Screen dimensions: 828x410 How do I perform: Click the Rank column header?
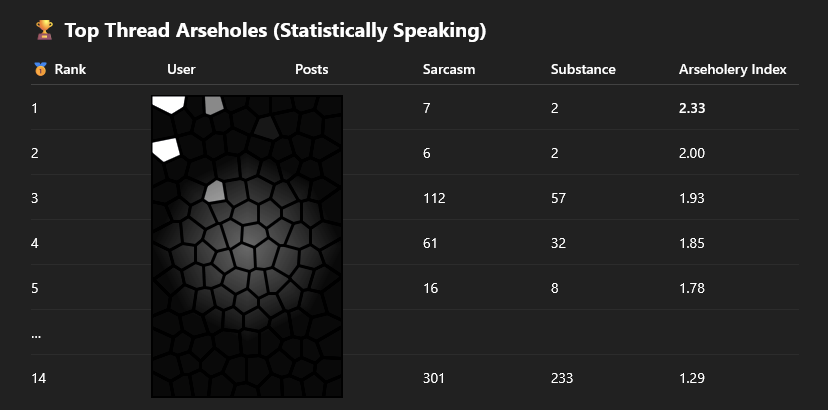click(x=70, y=70)
